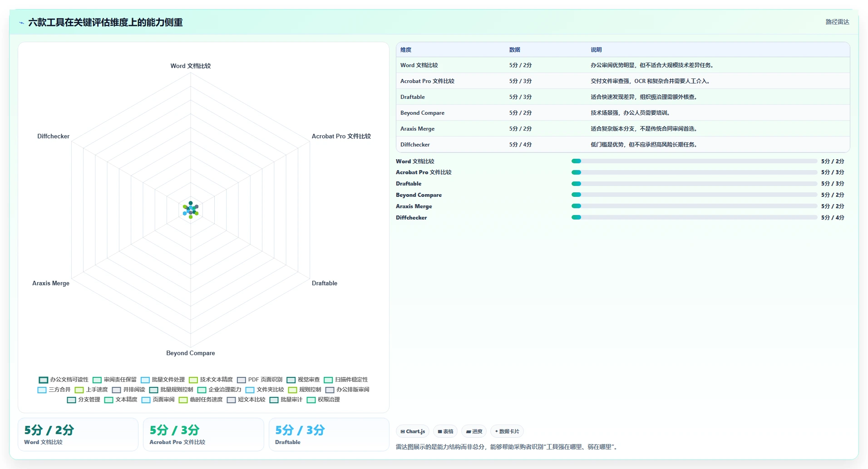Toggle the 权限治理 legend entry
This screenshot has height=469, width=868.
point(323,400)
